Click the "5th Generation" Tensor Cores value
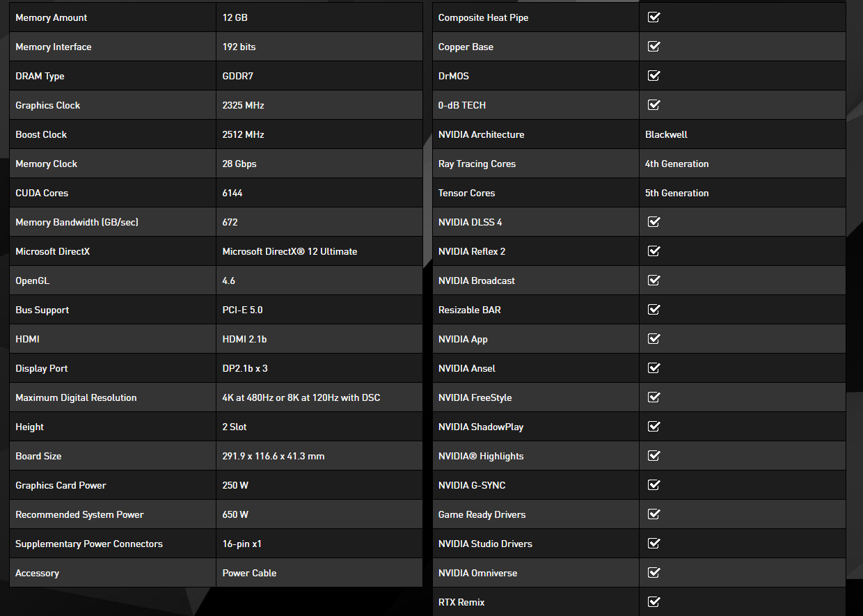 (676, 193)
